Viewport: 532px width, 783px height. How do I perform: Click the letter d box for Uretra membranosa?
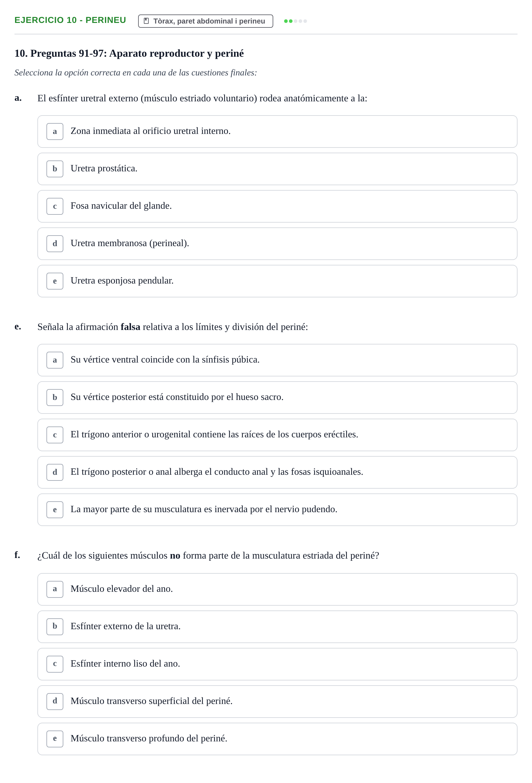(x=55, y=244)
